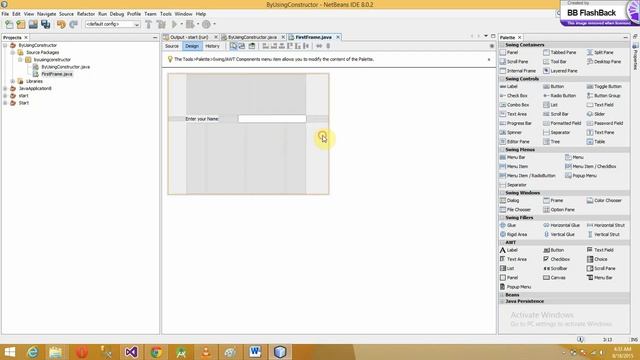Switch to the History view button

(x=212, y=46)
